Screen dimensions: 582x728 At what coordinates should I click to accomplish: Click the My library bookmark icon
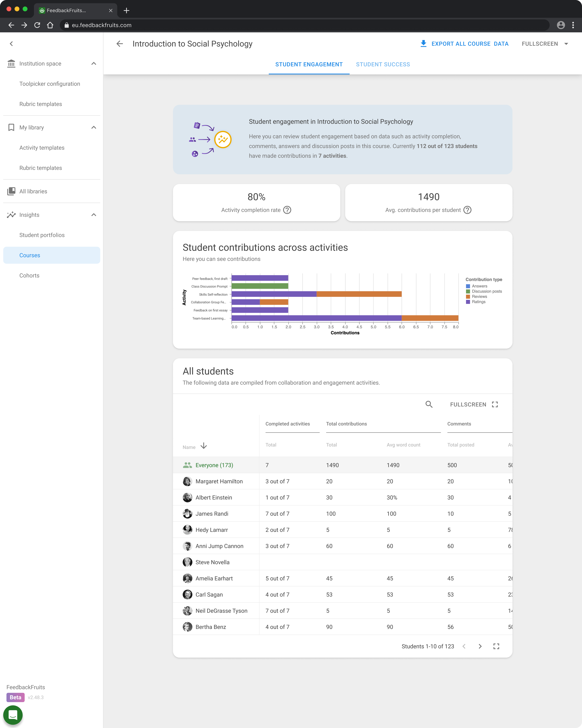11,127
